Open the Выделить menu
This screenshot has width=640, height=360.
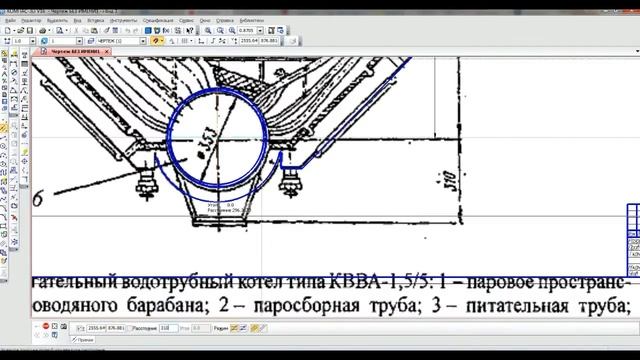pos(57,20)
